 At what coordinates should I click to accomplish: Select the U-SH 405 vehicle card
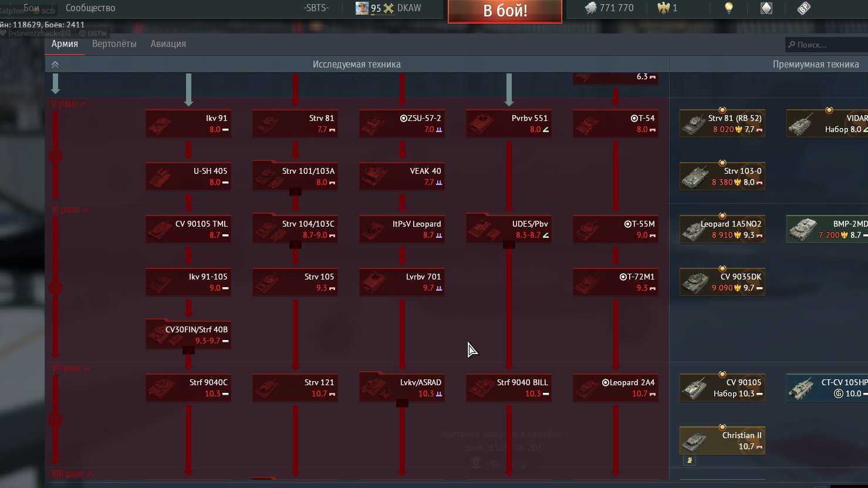pos(188,177)
